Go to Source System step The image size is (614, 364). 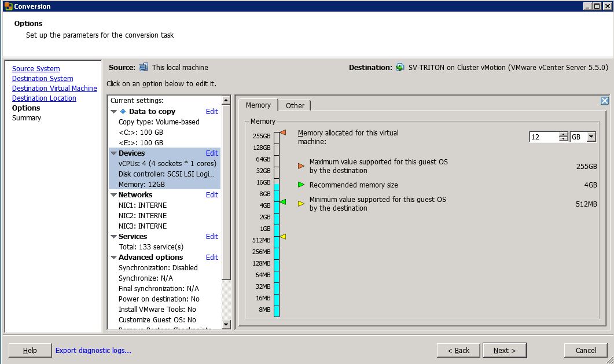[36, 68]
